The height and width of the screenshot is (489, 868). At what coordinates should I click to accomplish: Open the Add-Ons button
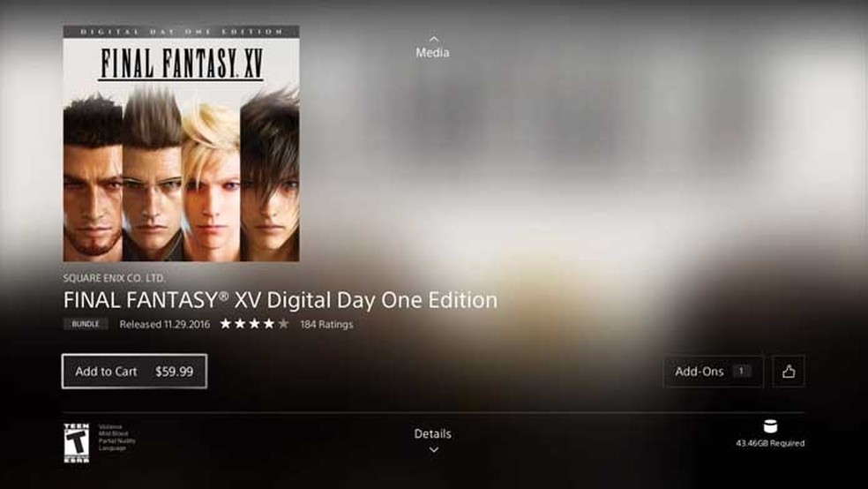(713, 371)
